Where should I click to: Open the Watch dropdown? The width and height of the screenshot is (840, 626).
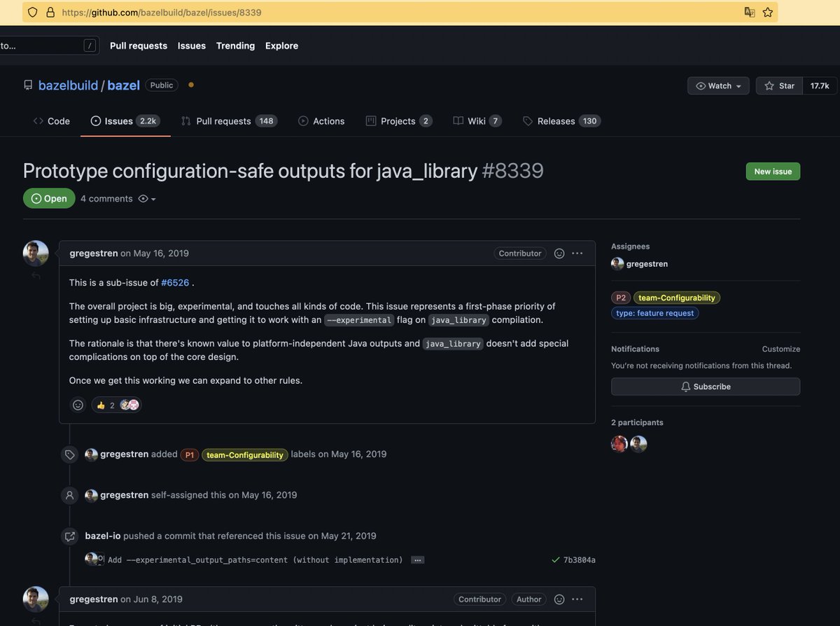(x=718, y=85)
